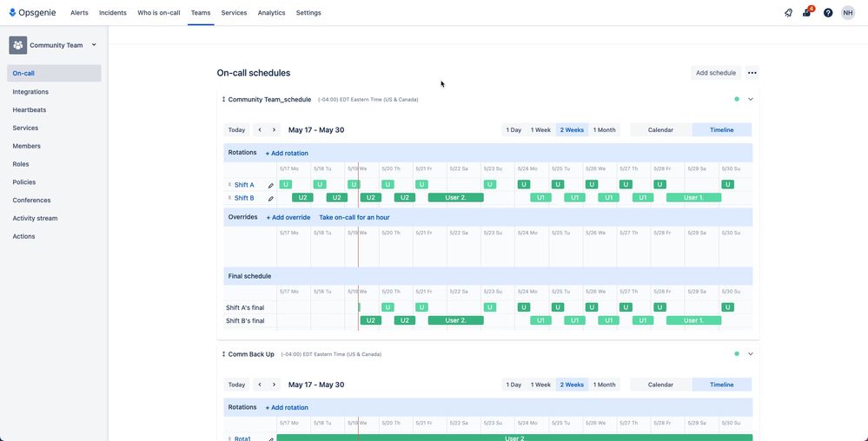Click the User 2. block in Shift B rotation
The width and height of the screenshot is (868, 441).
(455, 198)
